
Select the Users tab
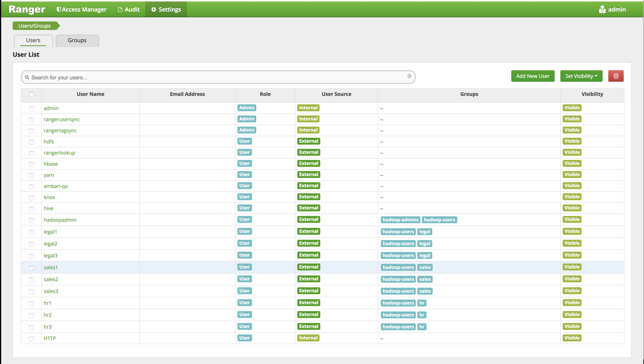coord(33,40)
